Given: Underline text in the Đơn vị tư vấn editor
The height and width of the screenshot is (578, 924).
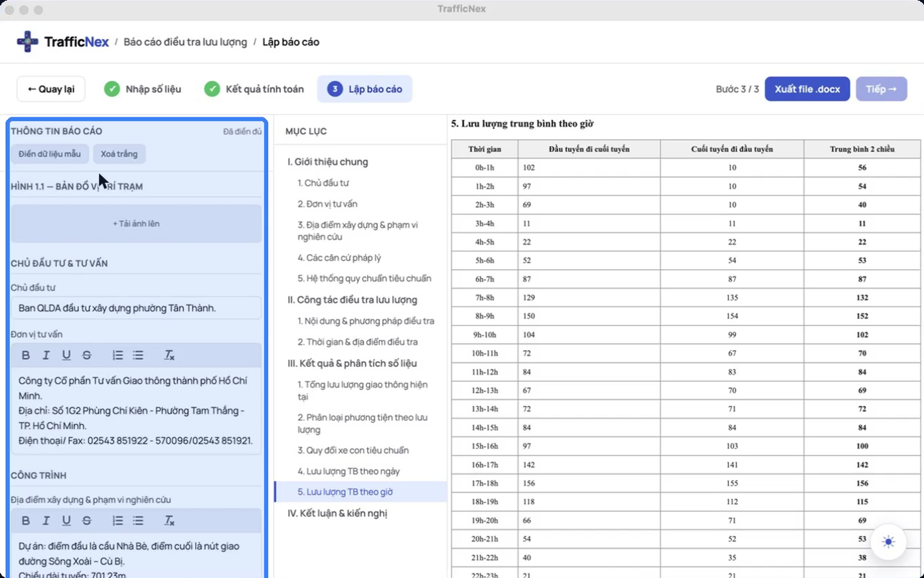Looking at the screenshot, I should coord(66,355).
